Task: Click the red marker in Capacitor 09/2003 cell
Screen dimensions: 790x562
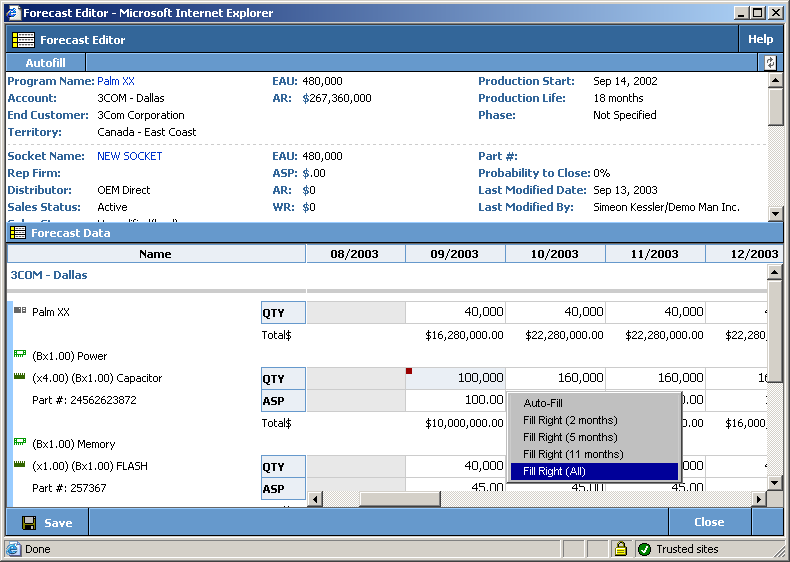Action: [x=409, y=371]
